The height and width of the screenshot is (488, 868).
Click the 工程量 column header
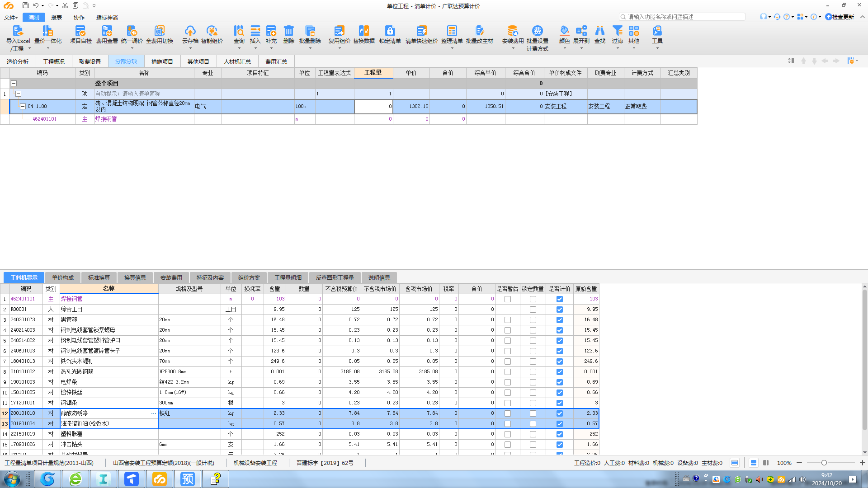point(373,73)
